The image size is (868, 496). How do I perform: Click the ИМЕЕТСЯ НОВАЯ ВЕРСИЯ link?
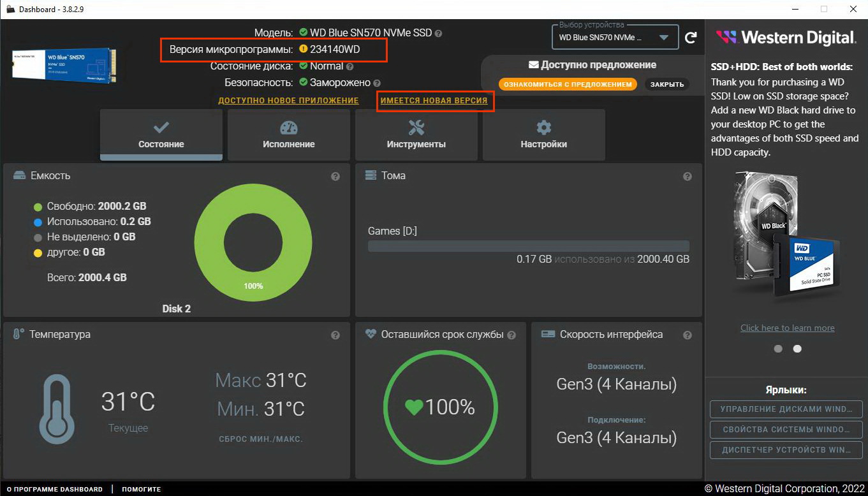click(x=434, y=101)
